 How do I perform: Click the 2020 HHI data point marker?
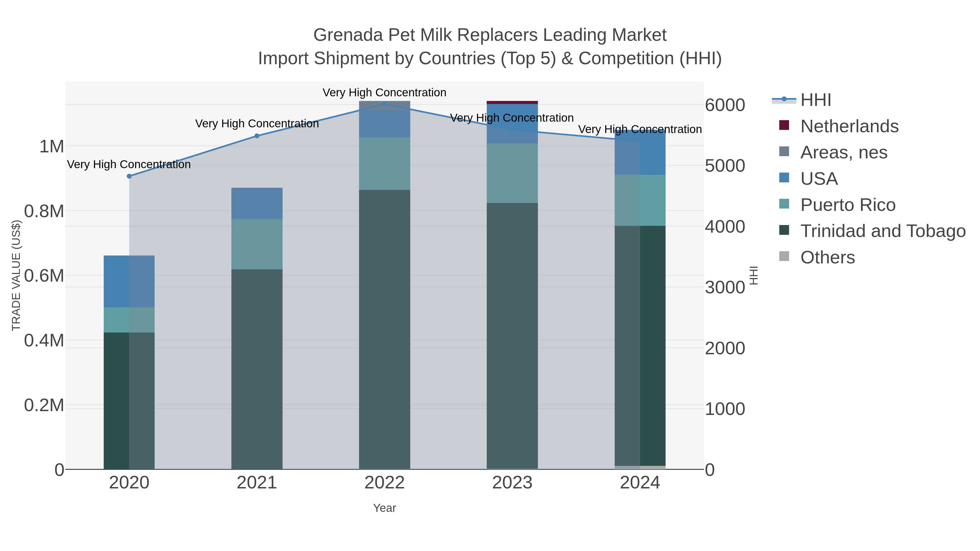click(129, 176)
